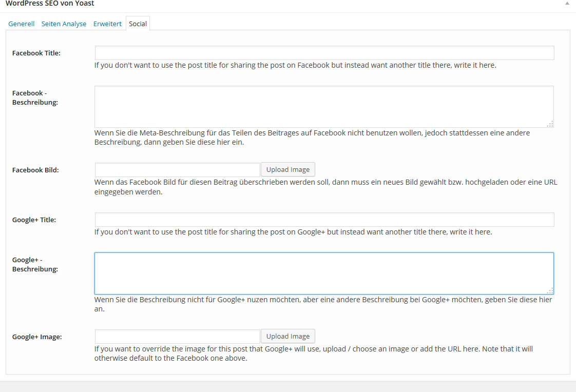
Task: Click Upload Image next to Facebook Bild
Action: click(288, 169)
